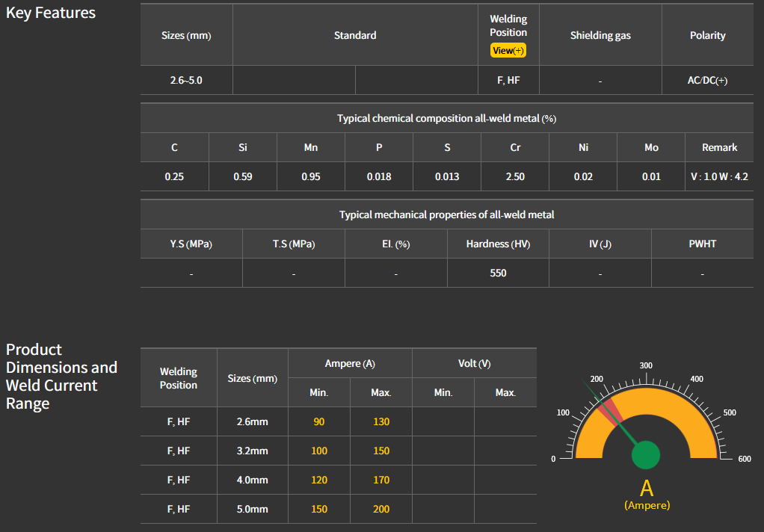Click the green hub of the ampere gauge needle
The height and width of the screenshot is (532, 764).
pos(646,454)
